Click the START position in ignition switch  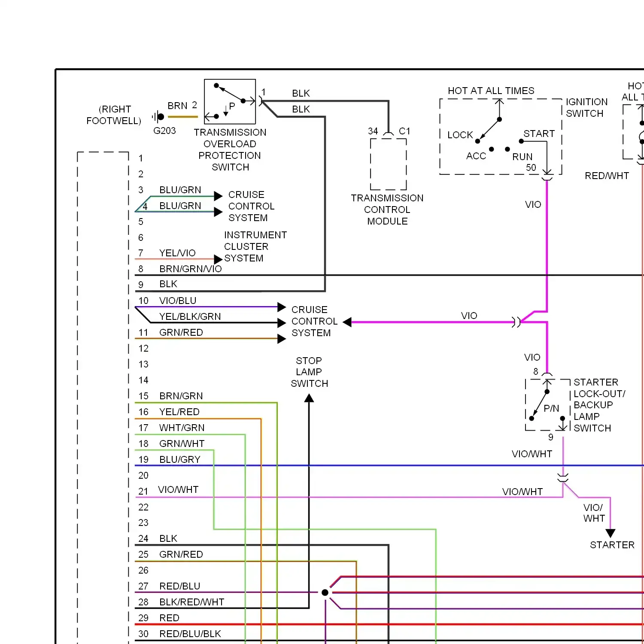tap(539, 134)
